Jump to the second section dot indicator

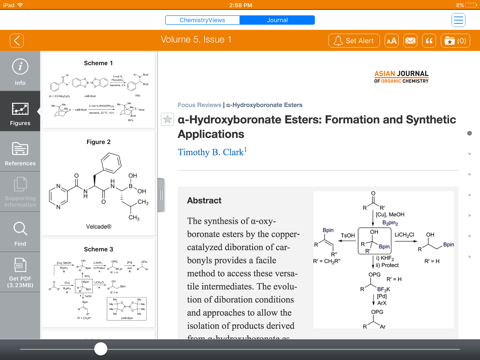point(469,154)
